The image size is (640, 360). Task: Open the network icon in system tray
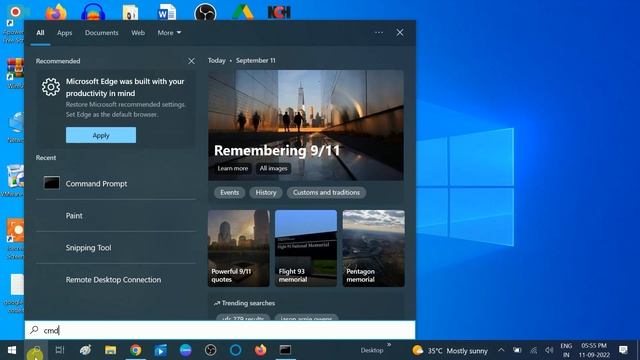click(x=533, y=350)
